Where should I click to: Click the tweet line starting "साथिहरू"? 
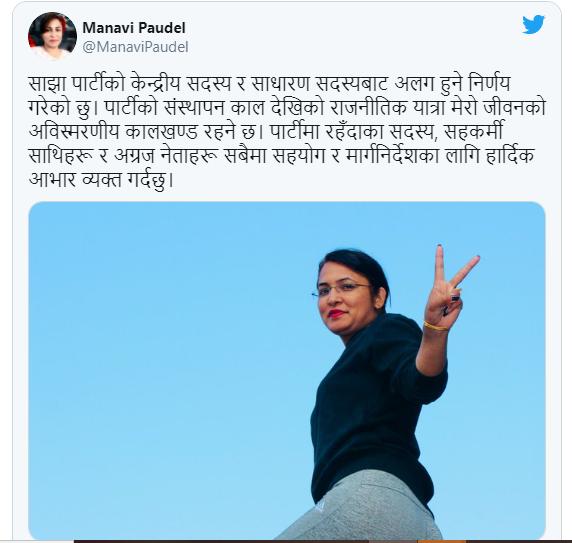coord(281,156)
